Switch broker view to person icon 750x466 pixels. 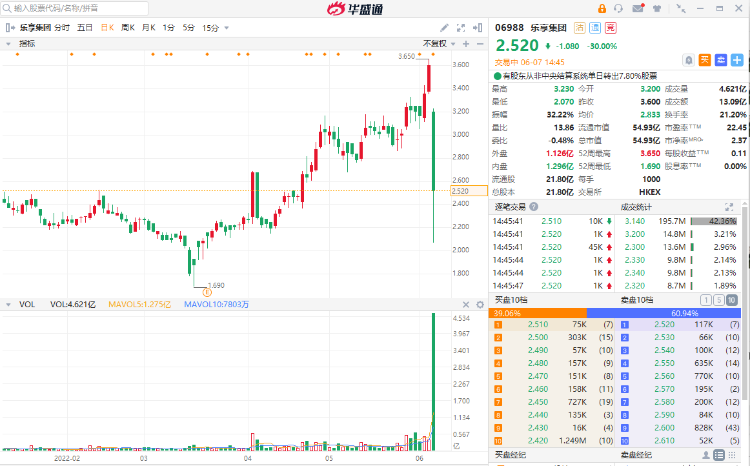point(706,455)
